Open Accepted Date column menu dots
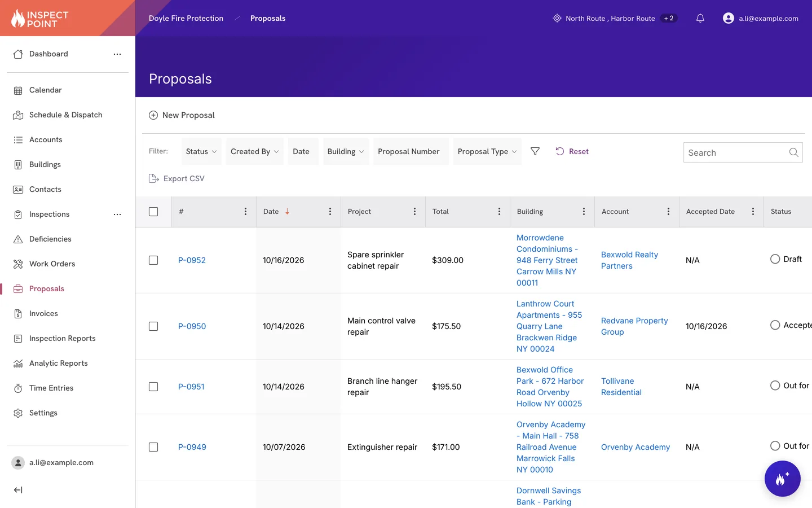Viewport: 812px width, 508px height. pos(753,212)
